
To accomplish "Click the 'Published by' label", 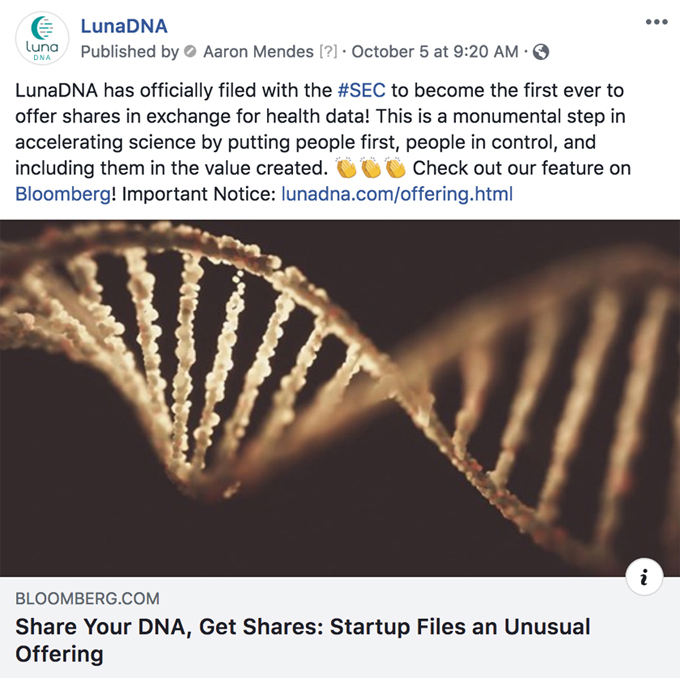I will (x=129, y=51).
